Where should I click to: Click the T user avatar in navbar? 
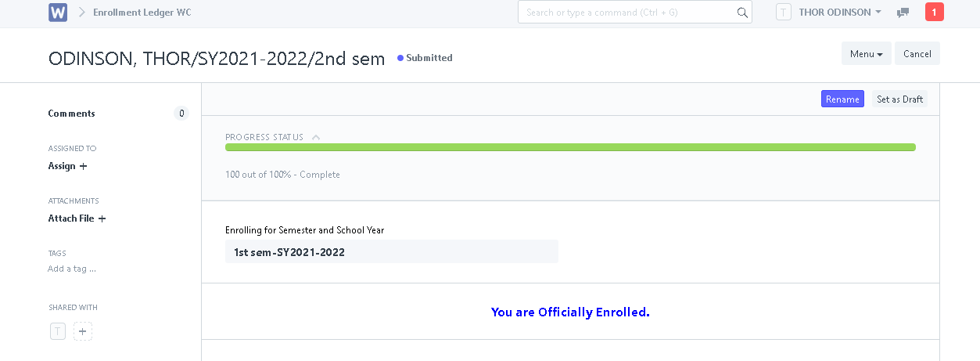click(784, 13)
